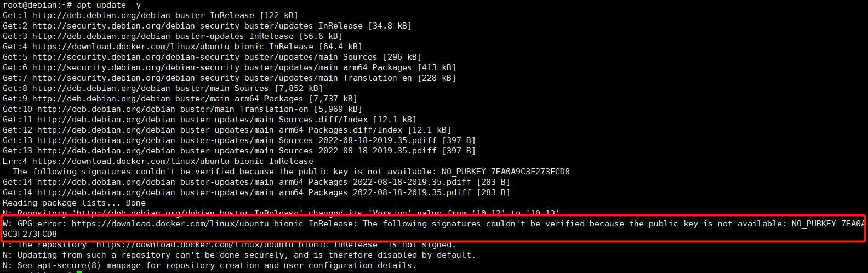Click the Get:4 download.docker.com bionic URL
Image resolution: width=868 pixels, height=273 pixels.
131,47
